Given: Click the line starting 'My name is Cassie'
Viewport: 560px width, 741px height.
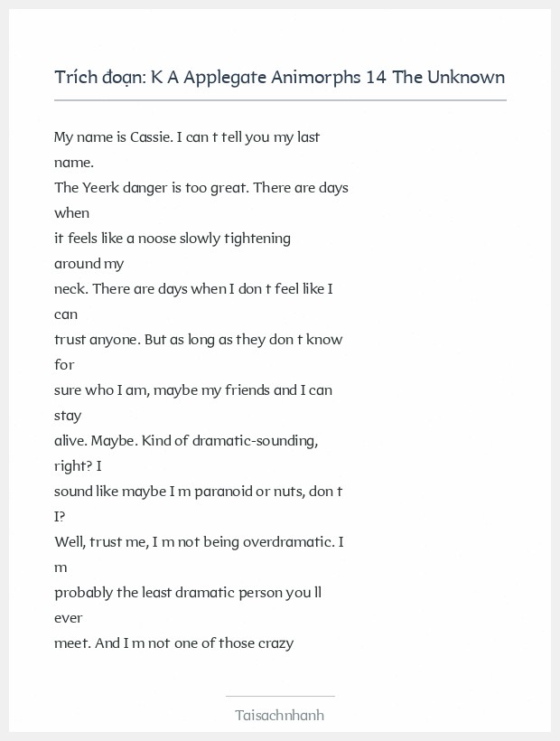Looking at the screenshot, I should (187, 137).
